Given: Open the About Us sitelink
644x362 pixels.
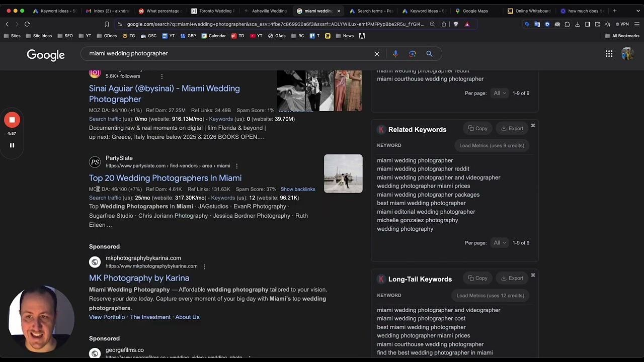Looking at the screenshot, I should pos(187,317).
